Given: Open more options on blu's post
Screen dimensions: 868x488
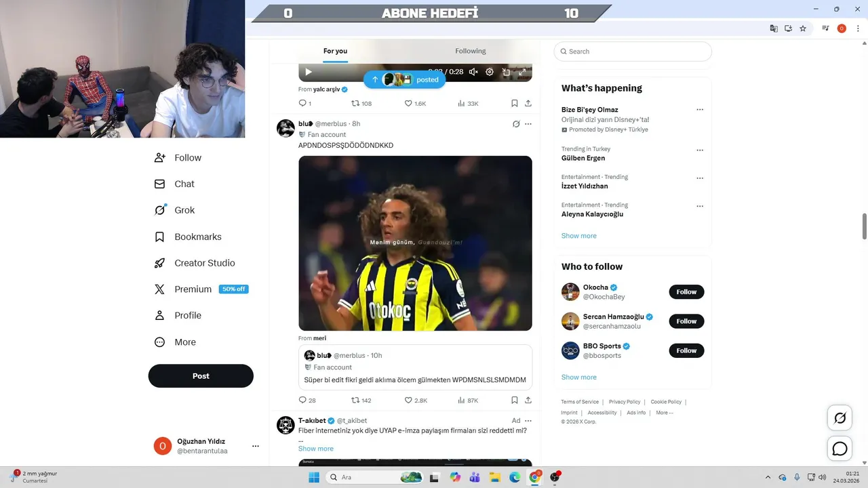Looking at the screenshot, I should pyautogui.click(x=528, y=124).
